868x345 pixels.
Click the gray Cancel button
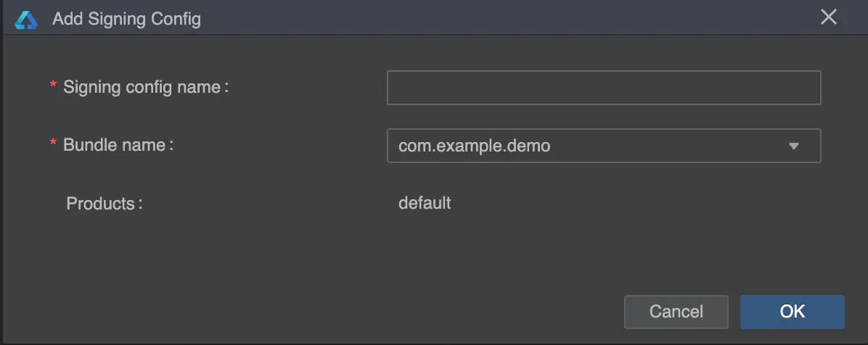coord(676,312)
